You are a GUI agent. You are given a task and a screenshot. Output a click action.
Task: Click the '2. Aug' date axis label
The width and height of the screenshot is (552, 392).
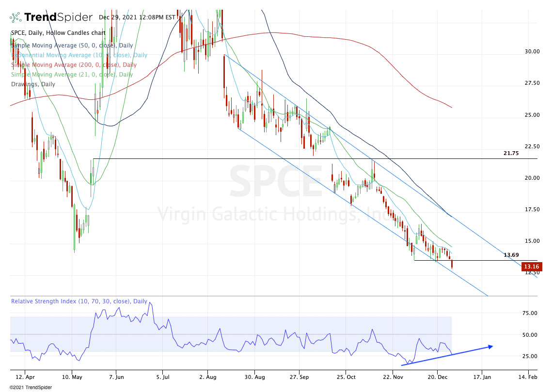point(208,377)
